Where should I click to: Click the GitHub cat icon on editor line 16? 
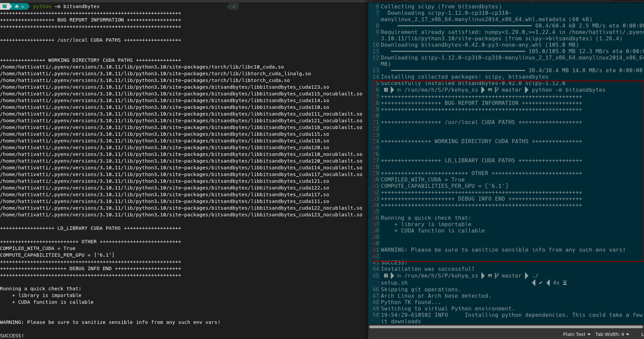[490, 90]
